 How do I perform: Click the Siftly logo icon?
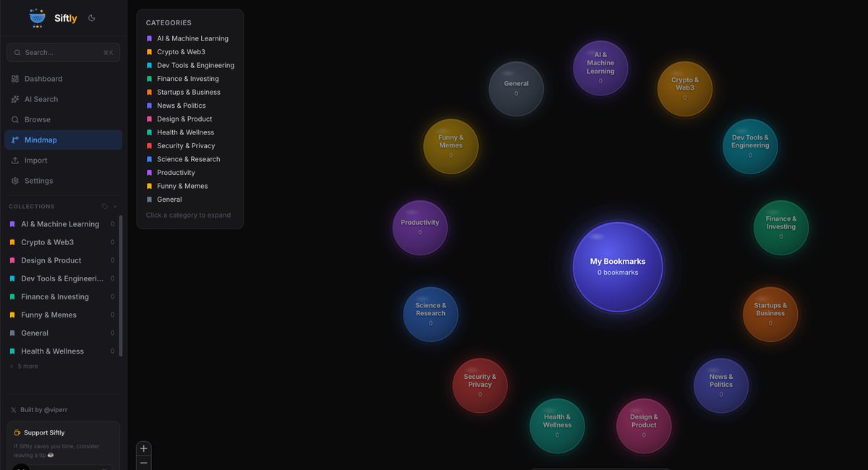pyautogui.click(x=37, y=18)
